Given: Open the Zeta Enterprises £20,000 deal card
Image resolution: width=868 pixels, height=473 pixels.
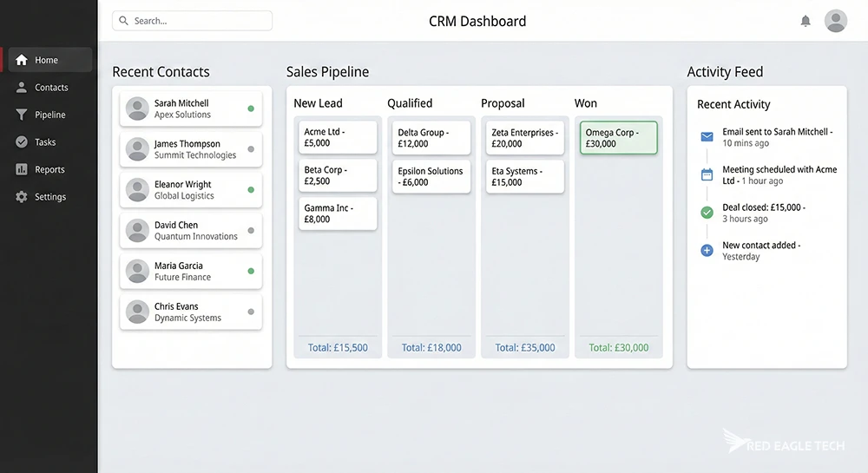Looking at the screenshot, I should click(525, 138).
